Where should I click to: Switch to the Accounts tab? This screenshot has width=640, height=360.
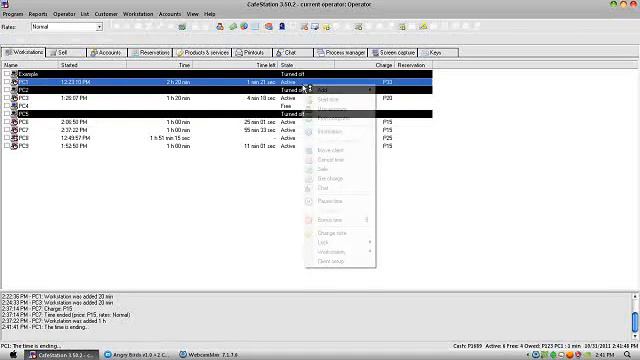[107, 53]
